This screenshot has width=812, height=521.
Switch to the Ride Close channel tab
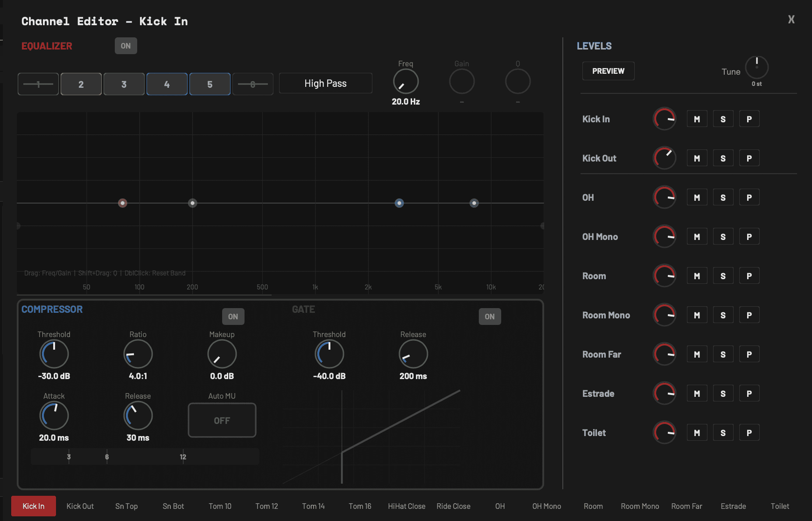(x=454, y=506)
